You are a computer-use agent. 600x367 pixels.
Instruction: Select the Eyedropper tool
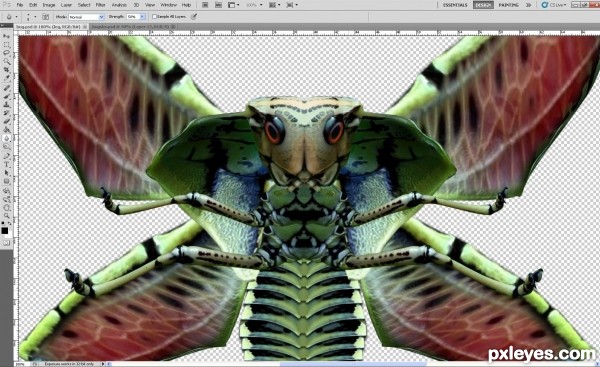(7, 78)
